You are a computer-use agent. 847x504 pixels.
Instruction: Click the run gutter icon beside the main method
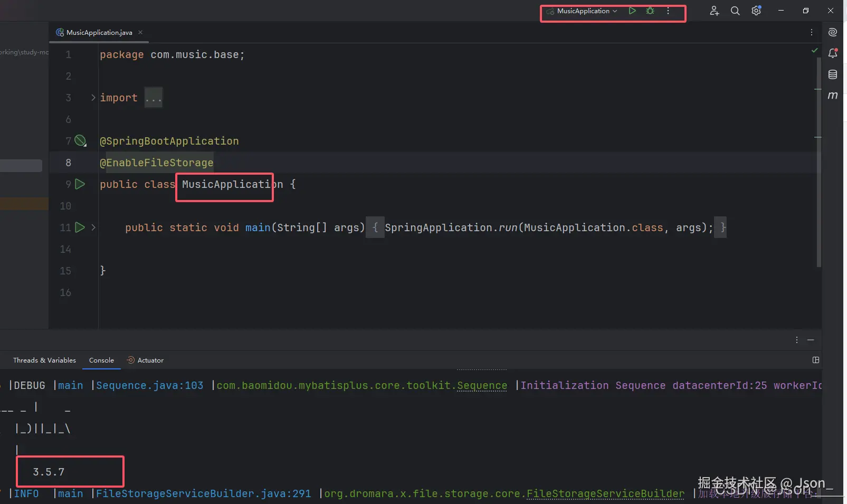click(80, 227)
